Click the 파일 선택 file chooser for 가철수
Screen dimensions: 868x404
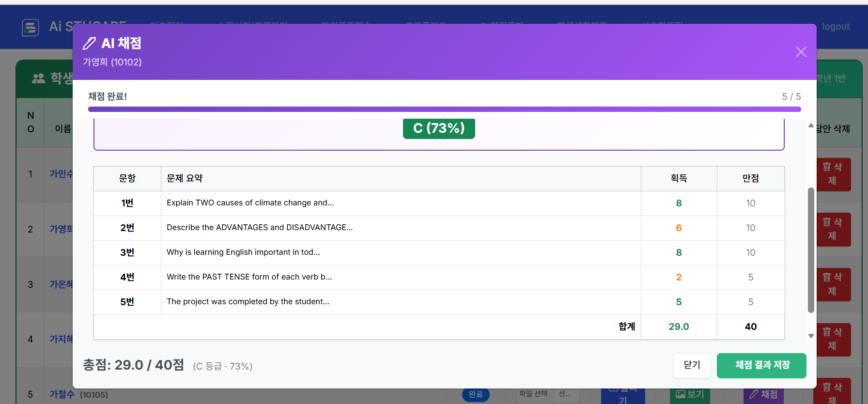[533, 394]
